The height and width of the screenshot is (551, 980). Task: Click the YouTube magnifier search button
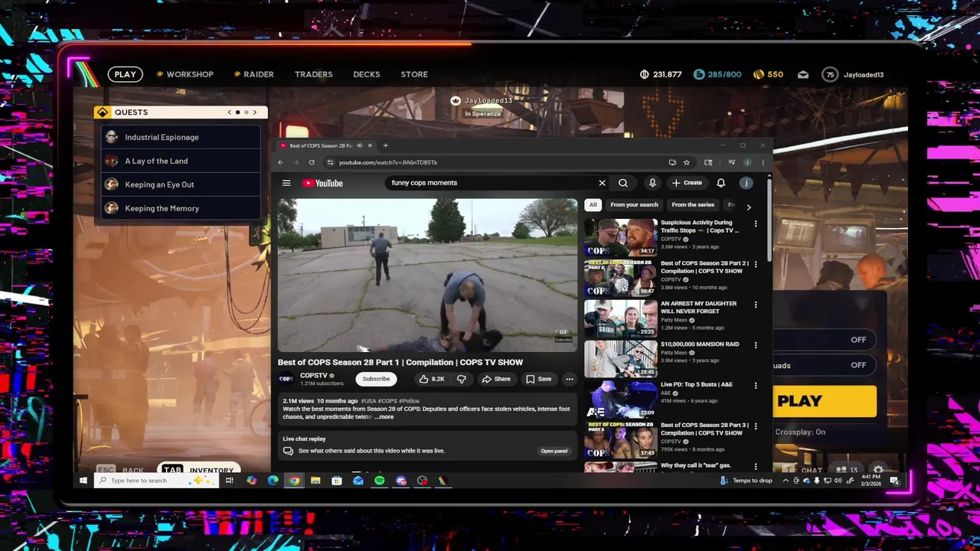[x=623, y=183]
